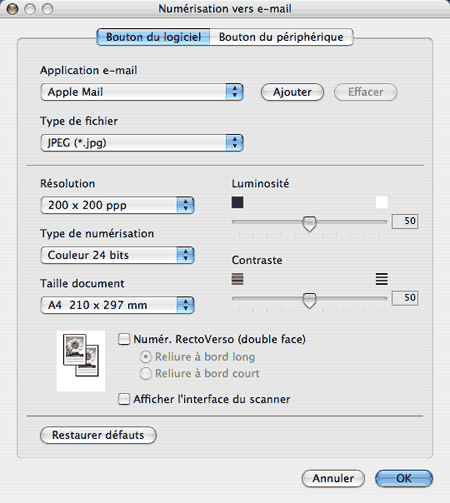Open the Type de fichier dropdown
The image size is (450, 503).
(142, 143)
